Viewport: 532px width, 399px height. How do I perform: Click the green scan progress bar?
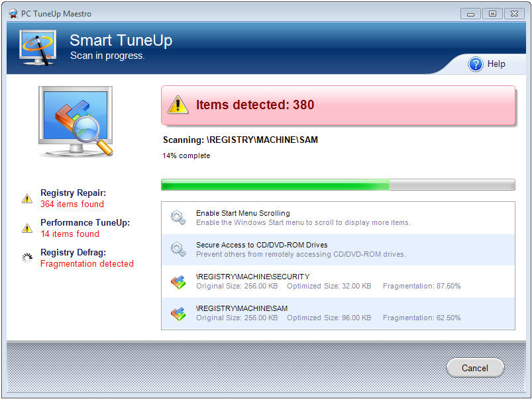338,185
